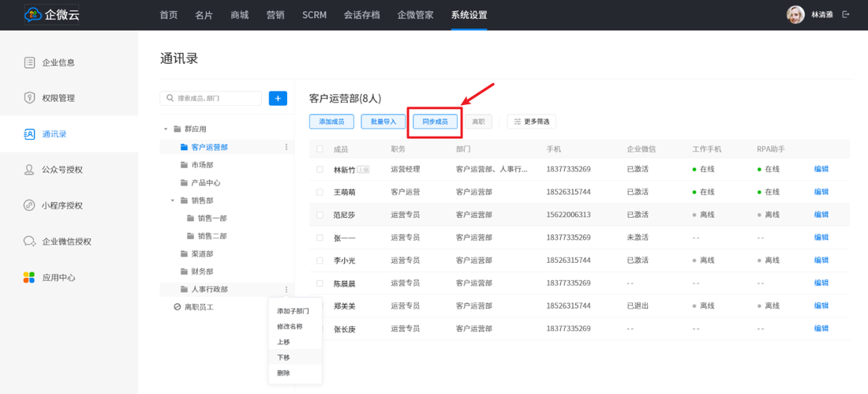The height and width of the screenshot is (394, 868).
Task: Select the 公众号授权 person icon
Action: (x=29, y=170)
